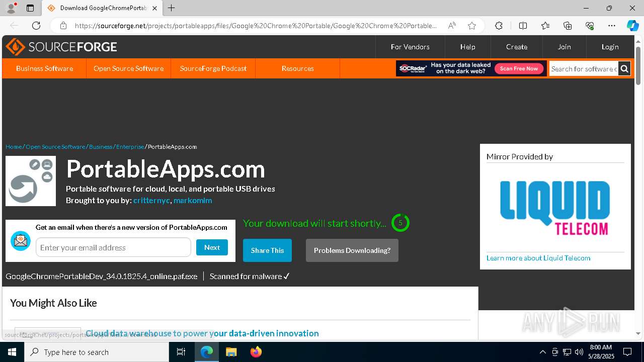The image size is (644, 362).
Task: Open the clock showing 8:00 AM
Action: click(601, 352)
